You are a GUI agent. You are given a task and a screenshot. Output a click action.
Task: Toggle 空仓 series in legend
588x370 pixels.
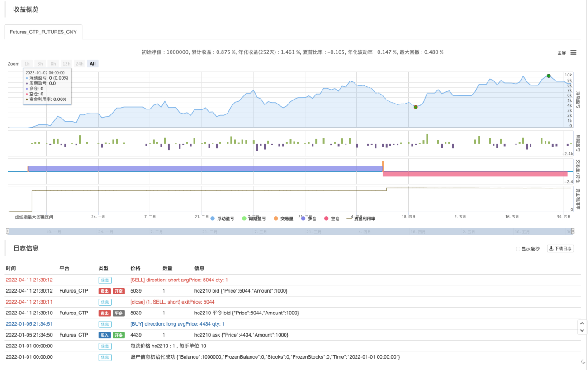[x=332, y=218]
